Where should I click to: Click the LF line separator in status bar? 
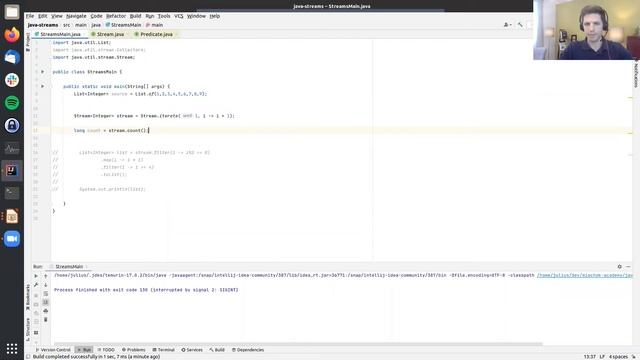tap(602, 357)
